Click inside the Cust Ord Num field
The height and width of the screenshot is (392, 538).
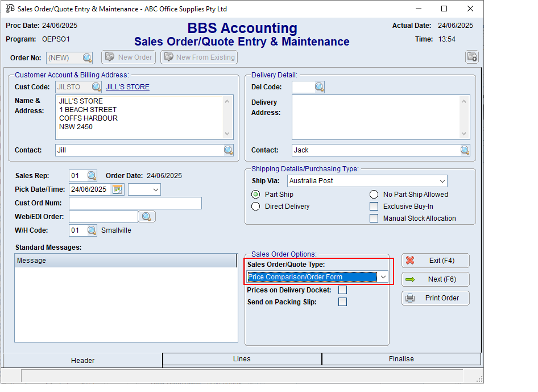click(x=135, y=203)
